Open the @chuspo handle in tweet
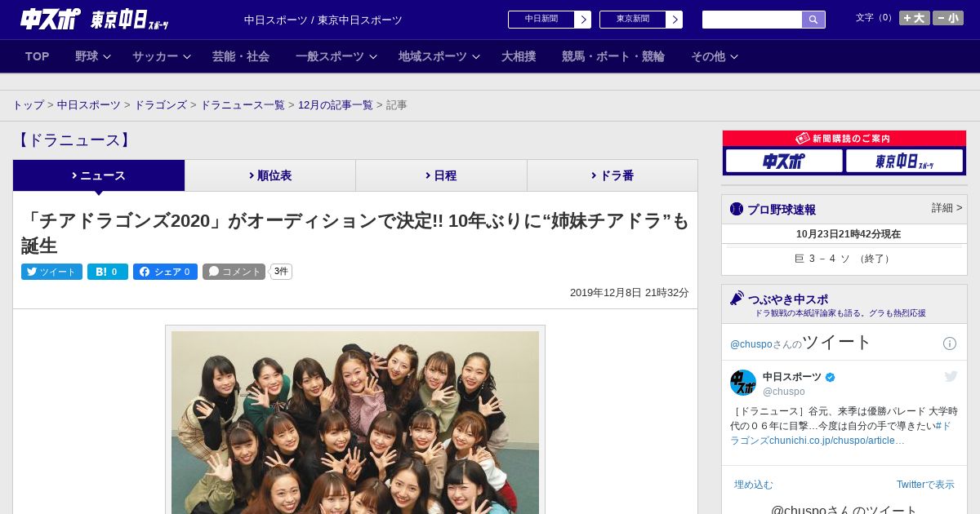The width and height of the screenshot is (980, 514). coord(784,392)
